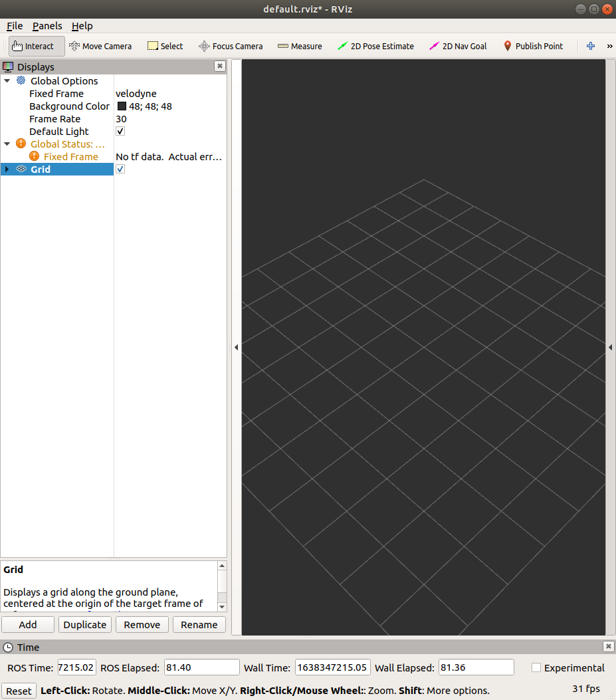Show more toolbar items via chevron

pos(609,46)
